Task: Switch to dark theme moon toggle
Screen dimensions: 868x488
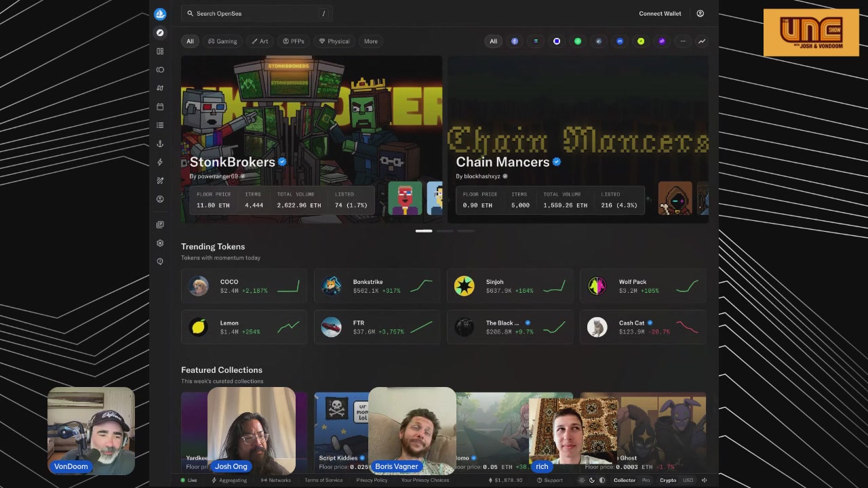Action: point(591,481)
